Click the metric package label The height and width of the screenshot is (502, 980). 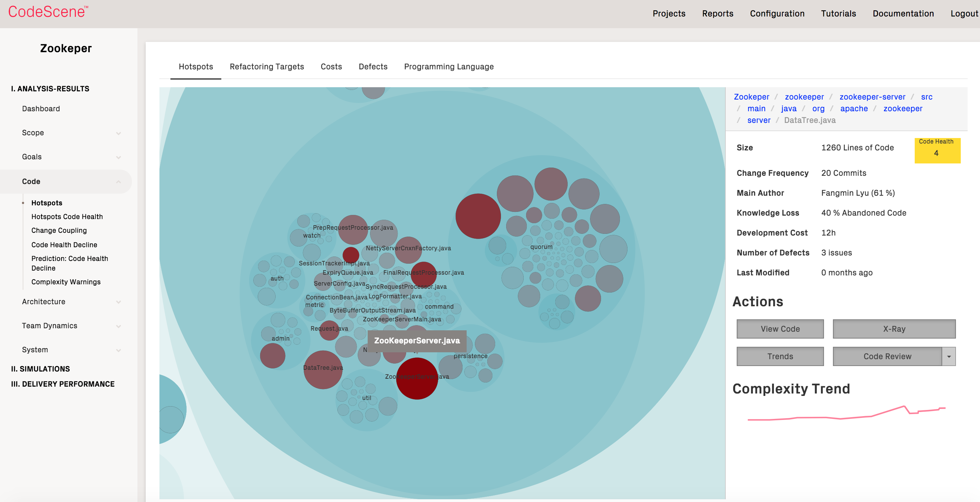[x=314, y=305]
